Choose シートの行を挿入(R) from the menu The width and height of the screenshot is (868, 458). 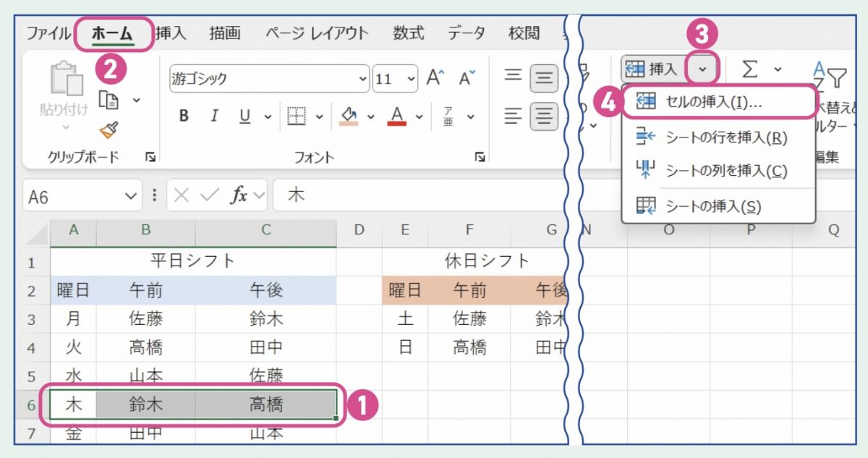coord(718,137)
